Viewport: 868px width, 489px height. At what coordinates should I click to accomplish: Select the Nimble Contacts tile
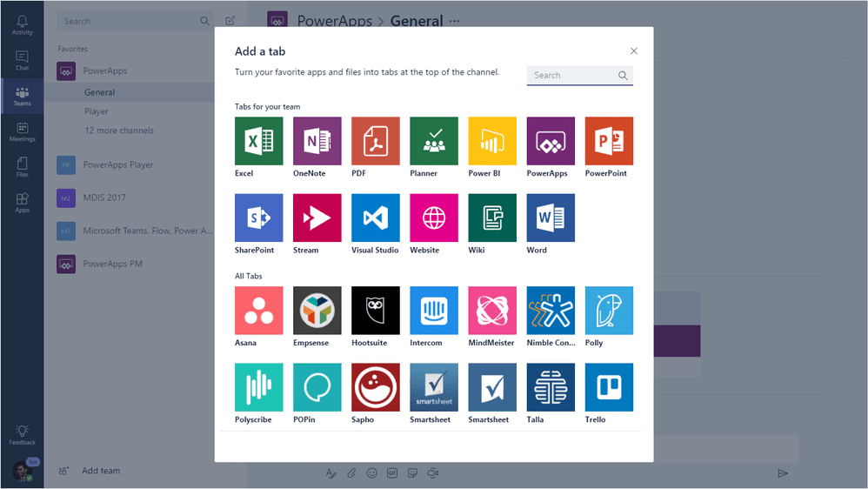[551, 310]
